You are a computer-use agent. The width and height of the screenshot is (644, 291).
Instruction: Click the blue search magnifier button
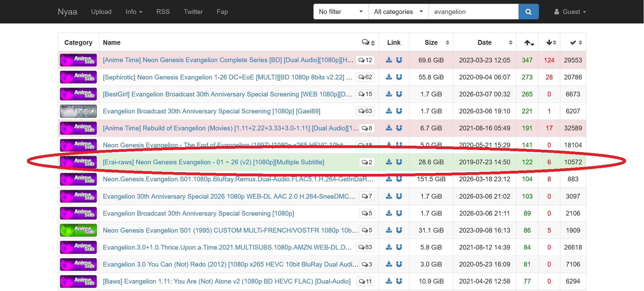pos(528,12)
